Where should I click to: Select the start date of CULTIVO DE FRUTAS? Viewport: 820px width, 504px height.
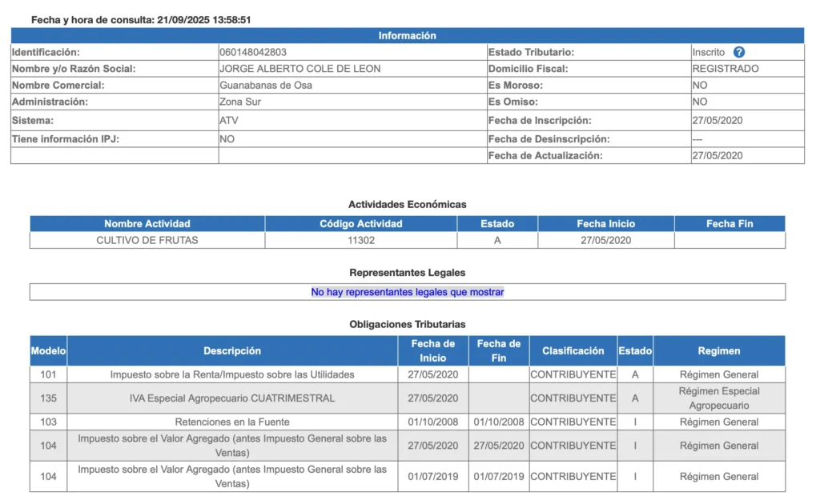click(606, 240)
